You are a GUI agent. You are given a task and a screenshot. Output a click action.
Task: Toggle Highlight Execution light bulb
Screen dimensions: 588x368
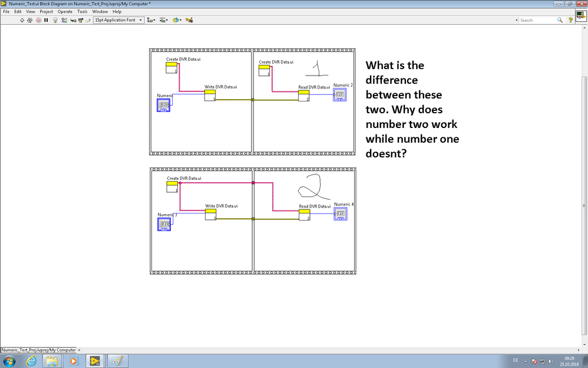click(x=55, y=20)
